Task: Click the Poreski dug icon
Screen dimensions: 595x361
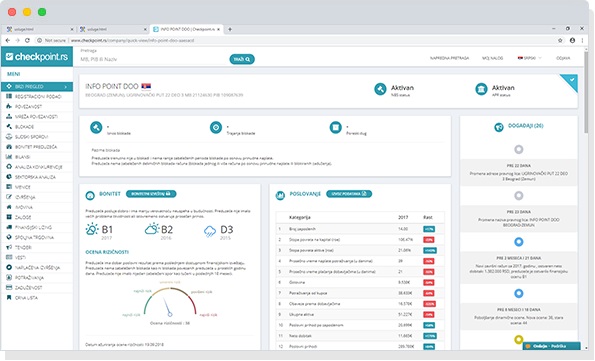Action: tap(335, 128)
